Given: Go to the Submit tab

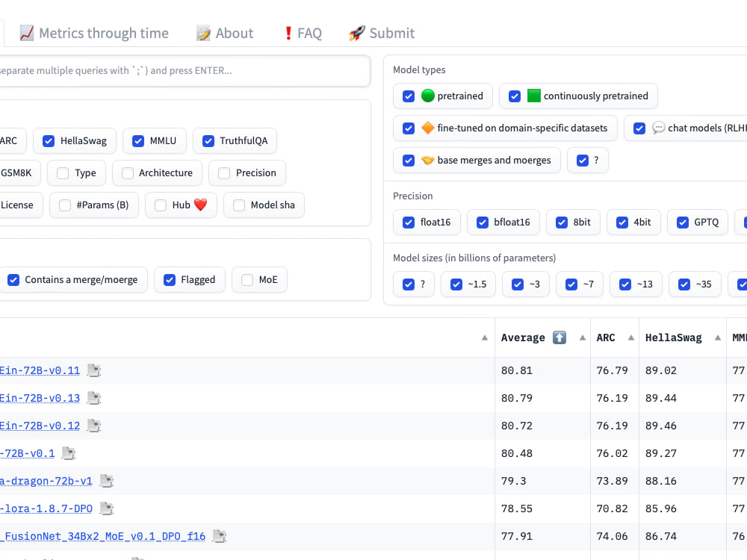Looking at the screenshot, I should point(381,33).
